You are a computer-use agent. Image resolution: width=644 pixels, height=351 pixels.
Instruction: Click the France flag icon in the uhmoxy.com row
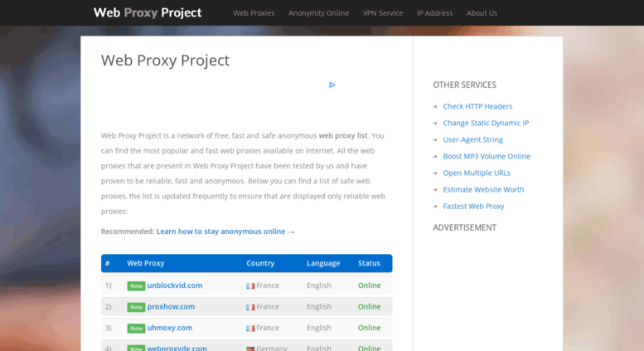[250, 329]
